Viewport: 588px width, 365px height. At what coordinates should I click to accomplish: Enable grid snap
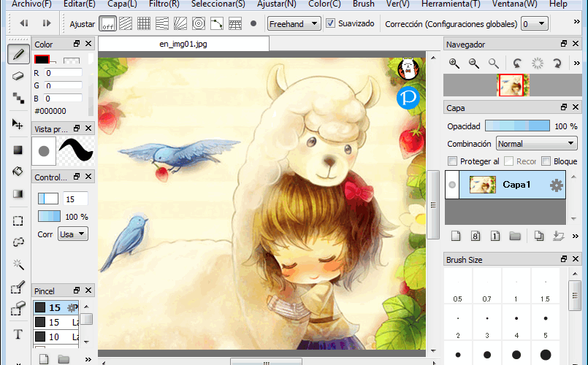(x=144, y=23)
